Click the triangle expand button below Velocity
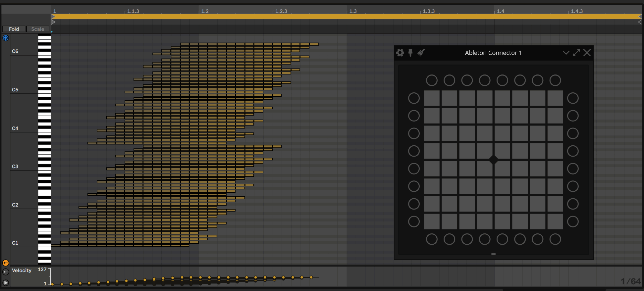The image size is (644, 291). [6, 283]
